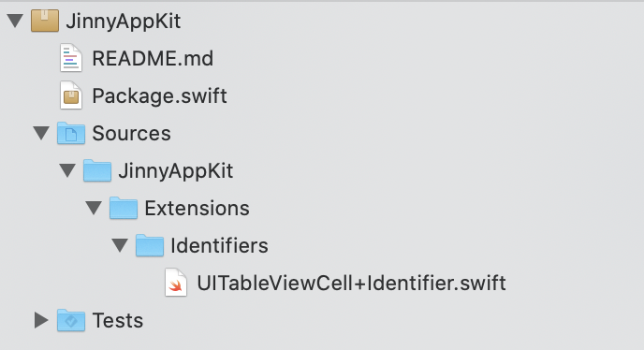Select the Tests folder label
Screen dimensions: 644x350
point(117,320)
